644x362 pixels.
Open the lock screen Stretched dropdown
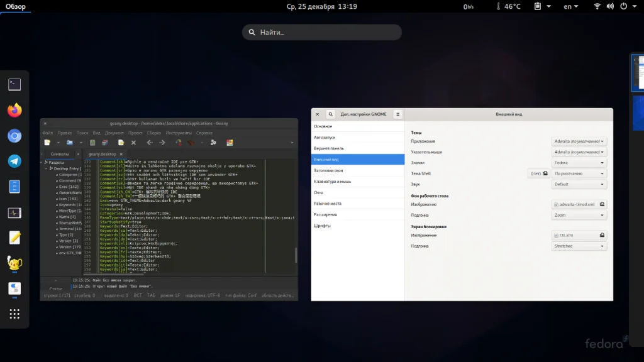(579, 246)
